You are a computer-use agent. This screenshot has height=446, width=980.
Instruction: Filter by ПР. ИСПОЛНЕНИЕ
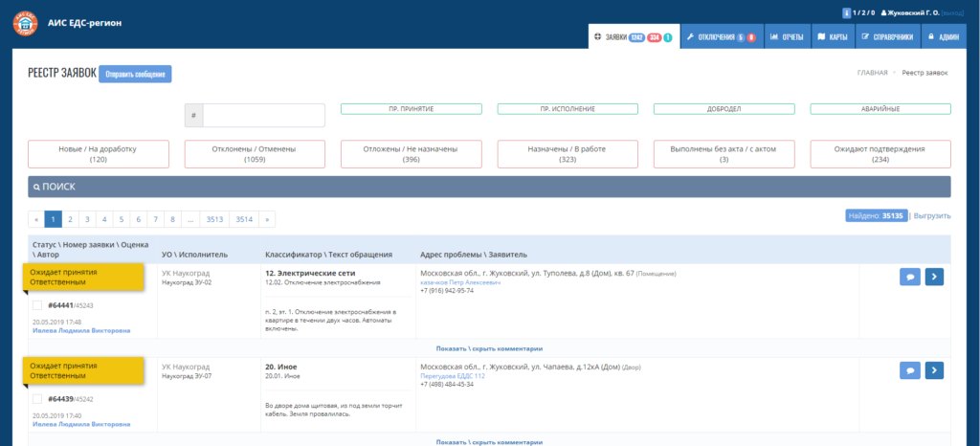pyautogui.click(x=568, y=109)
